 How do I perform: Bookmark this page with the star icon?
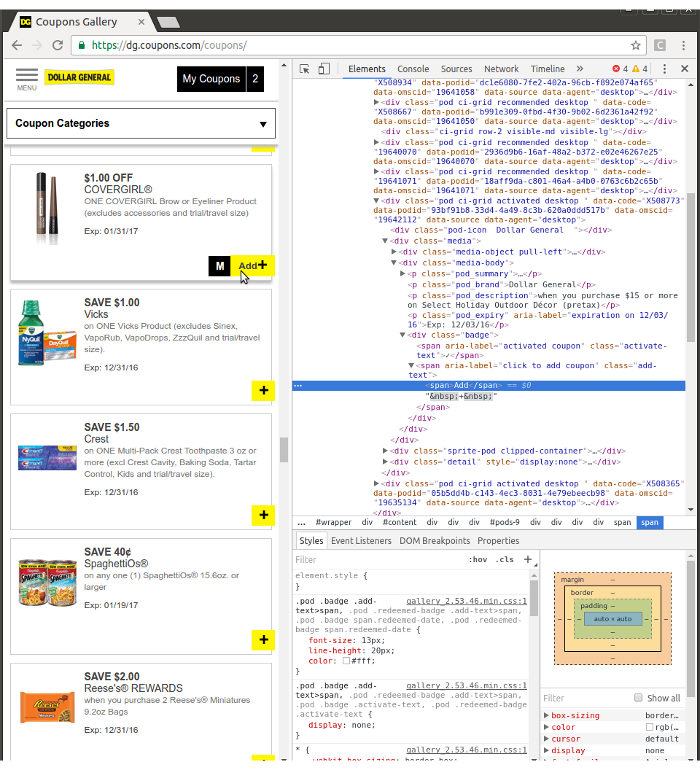(636, 45)
